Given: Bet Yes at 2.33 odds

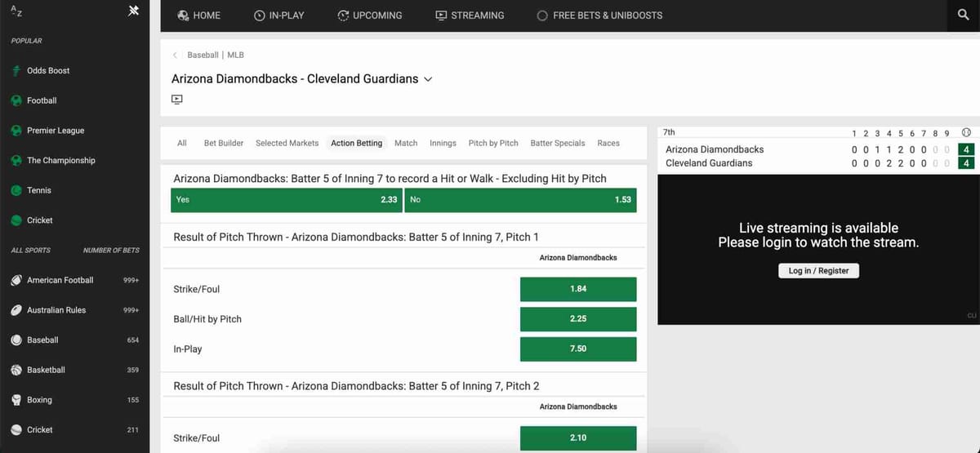Looking at the screenshot, I should (x=287, y=200).
